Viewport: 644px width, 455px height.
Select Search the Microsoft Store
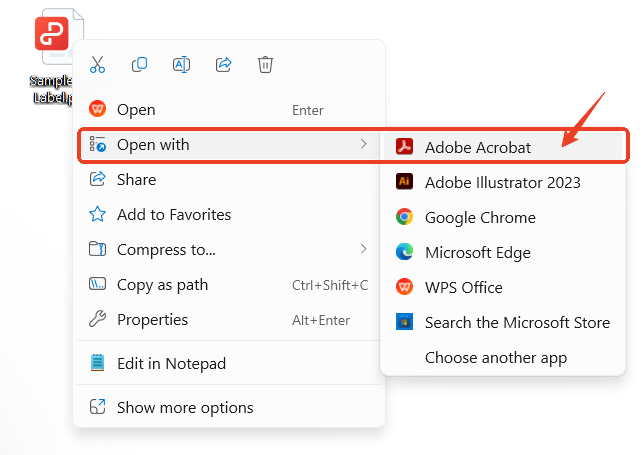click(x=504, y=322)
